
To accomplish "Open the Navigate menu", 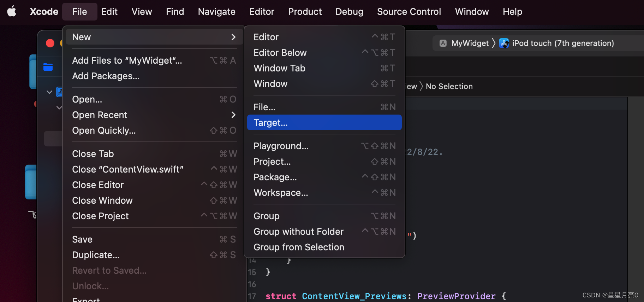I will pyautogui.click(x=216, y=12).
